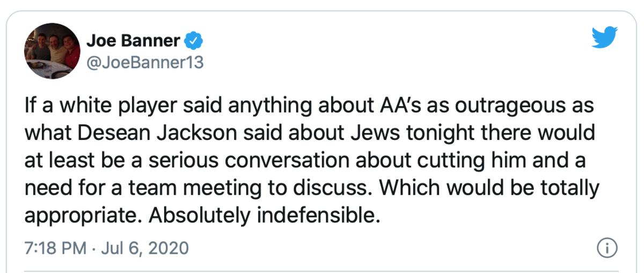Open Joe Banner's profile photo
The height and width of the screenshot is (273, 644).
click(52, 51)
